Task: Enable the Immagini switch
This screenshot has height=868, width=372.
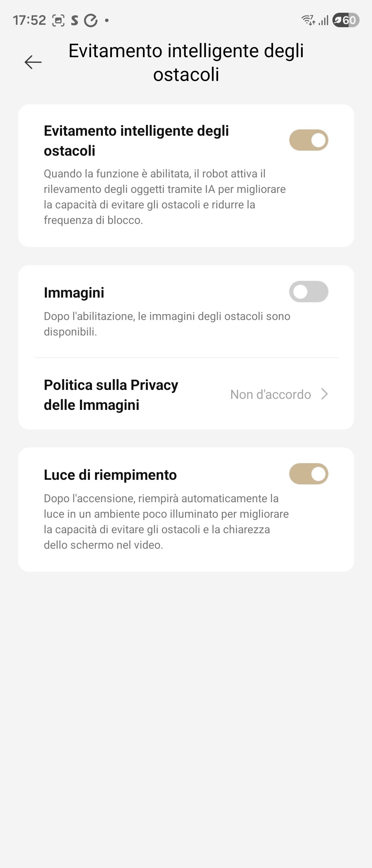Action: 309,292
